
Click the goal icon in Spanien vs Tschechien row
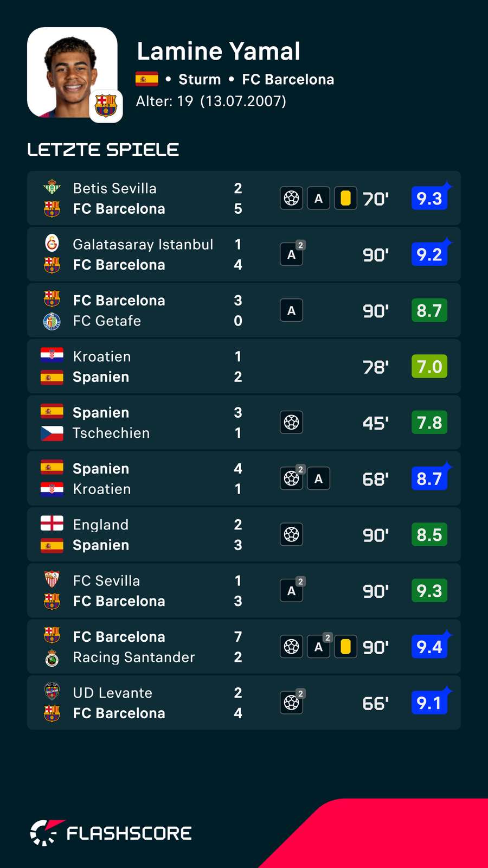pyautogui.click(x=291, y=423)
